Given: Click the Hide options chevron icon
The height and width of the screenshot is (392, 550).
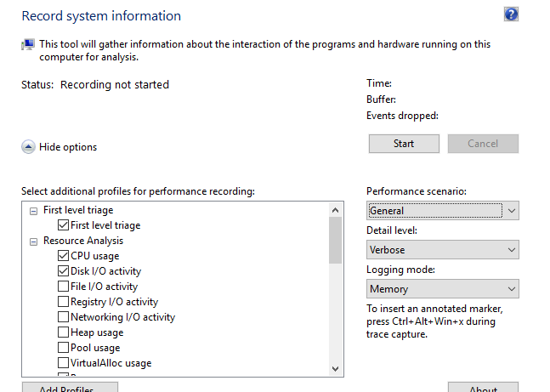Looking at the screenshot, I should click(28, 147).
